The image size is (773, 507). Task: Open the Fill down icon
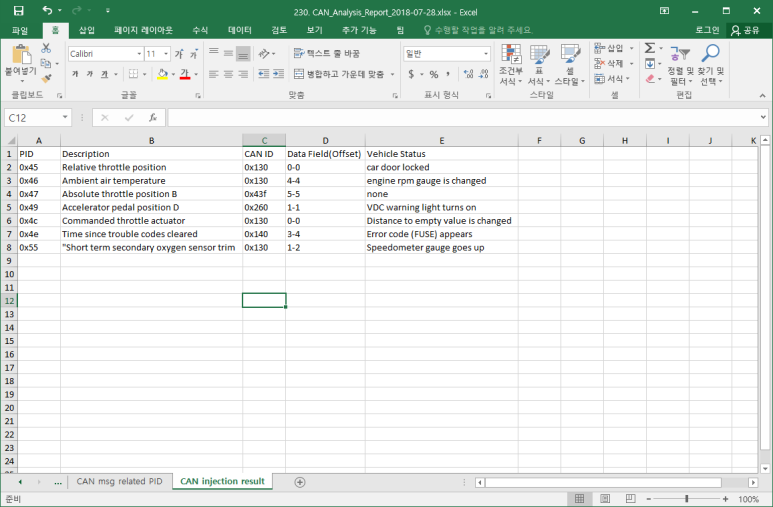click(x=650, y=63)
